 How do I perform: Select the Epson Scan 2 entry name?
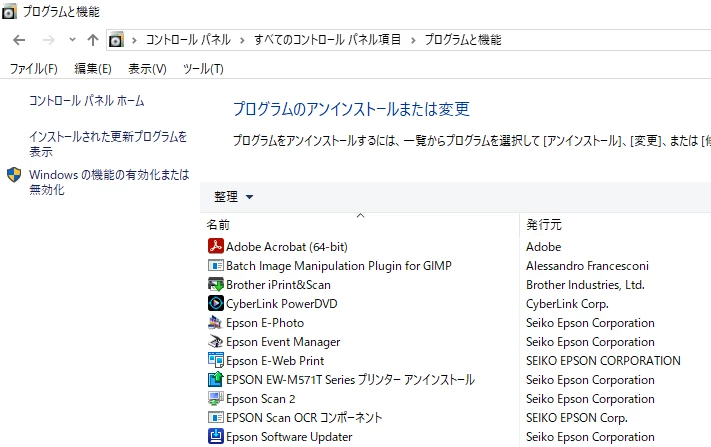coord(260,399)
